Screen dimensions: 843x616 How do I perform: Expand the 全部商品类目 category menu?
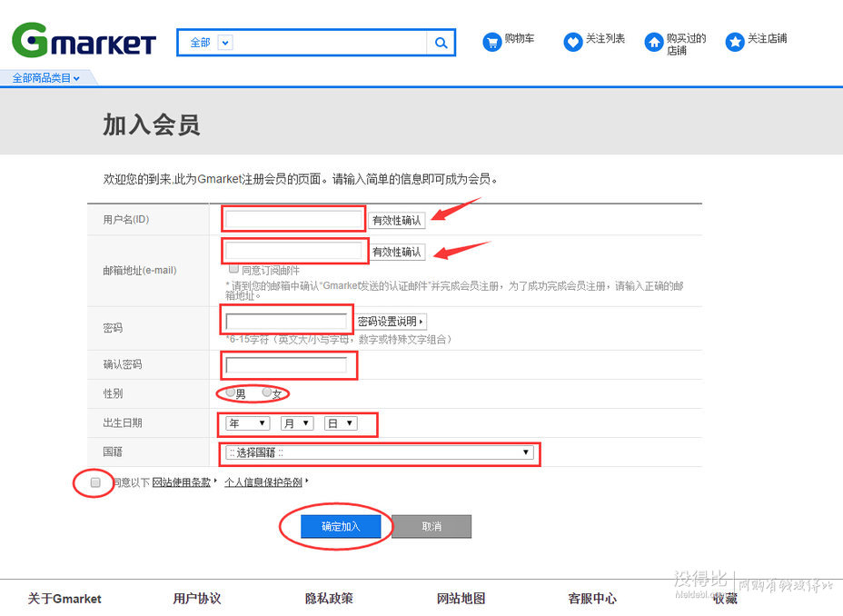[x=46, y=78]
